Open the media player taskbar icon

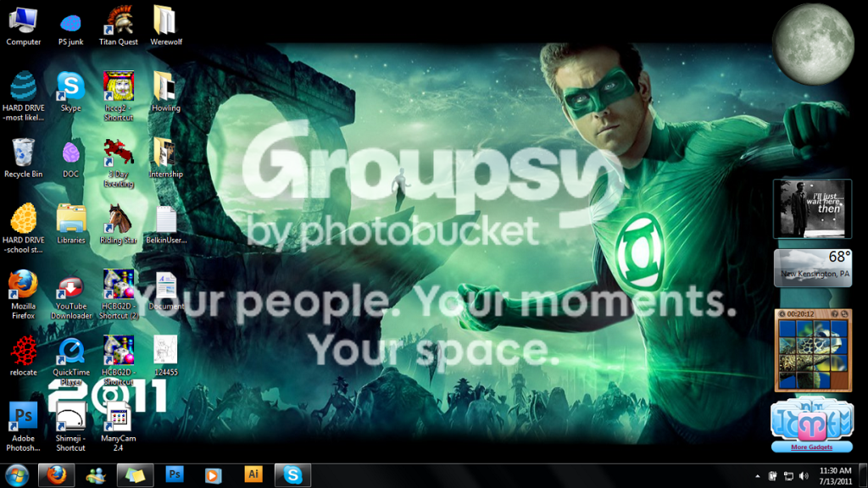[x=213, y=475]
